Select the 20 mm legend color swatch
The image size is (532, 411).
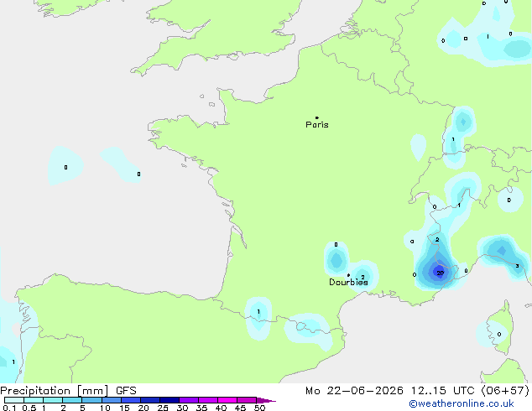pyautogui.click(x=150, y=400)
